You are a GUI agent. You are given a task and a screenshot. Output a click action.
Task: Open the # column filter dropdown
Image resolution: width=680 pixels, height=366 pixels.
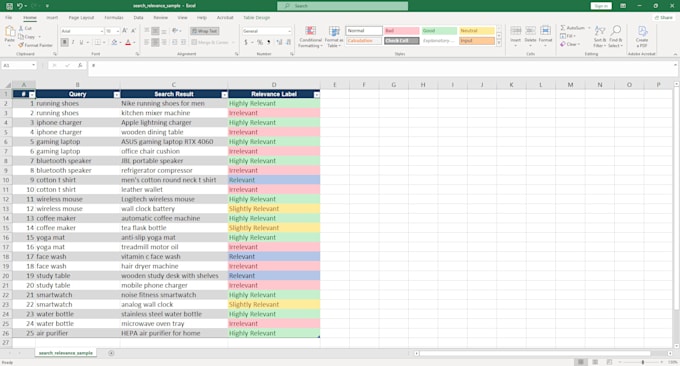tap(32, 94)
